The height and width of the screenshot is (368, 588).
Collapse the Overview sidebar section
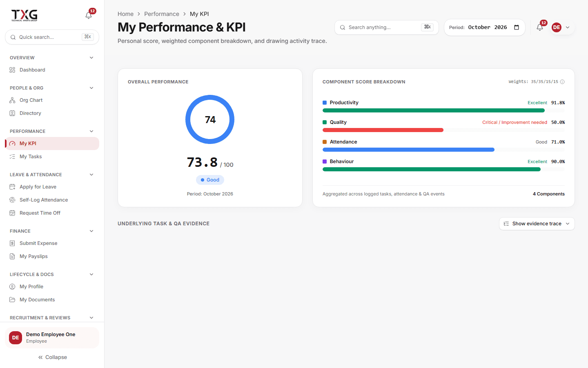[x=91, y=58]
